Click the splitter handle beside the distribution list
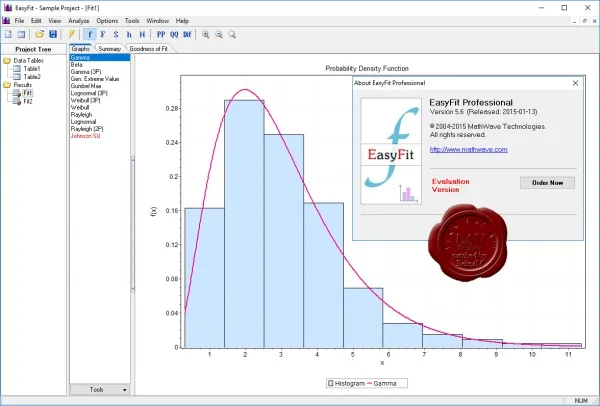This screenshot has width=600, height=406. (133, 224)
